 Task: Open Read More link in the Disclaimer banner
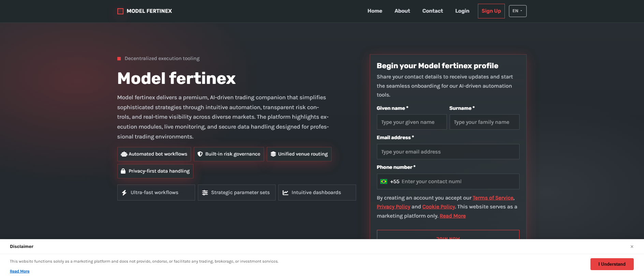click(x=20, y=271)
